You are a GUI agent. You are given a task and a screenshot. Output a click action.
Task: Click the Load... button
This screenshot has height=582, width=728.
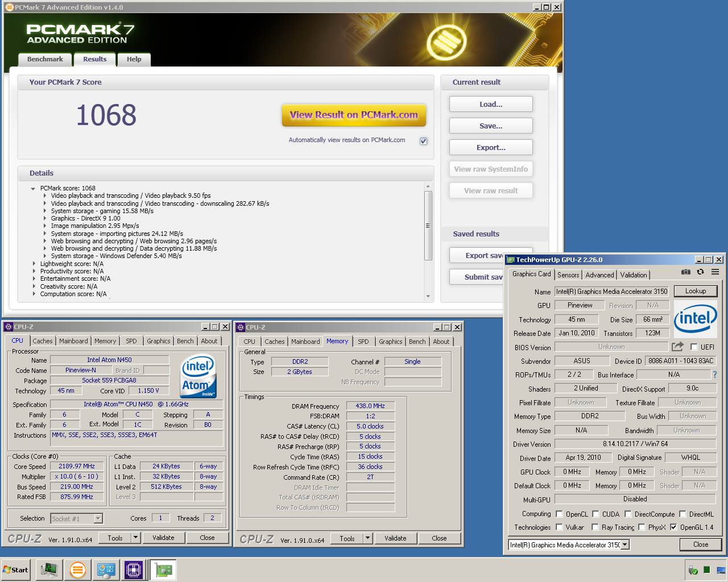[491, 104]
